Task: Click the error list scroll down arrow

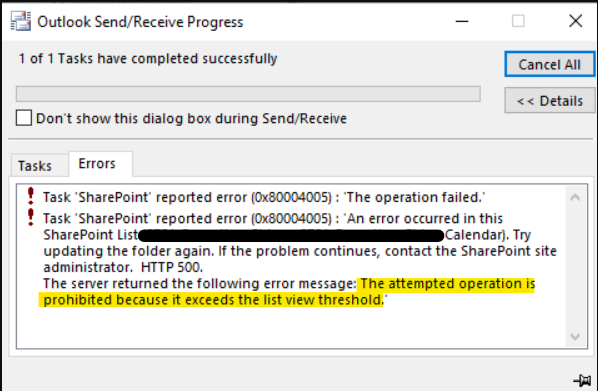Action: point(575,336)
